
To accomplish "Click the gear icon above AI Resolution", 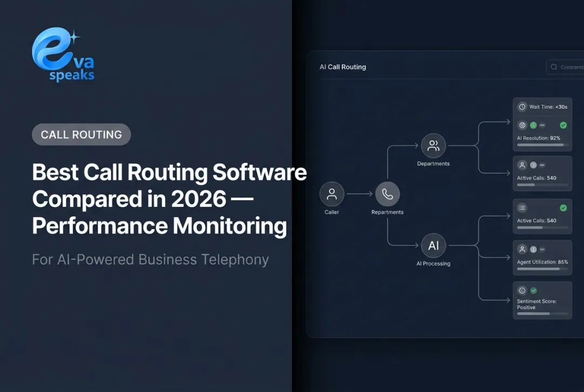I will coord(522,125).
